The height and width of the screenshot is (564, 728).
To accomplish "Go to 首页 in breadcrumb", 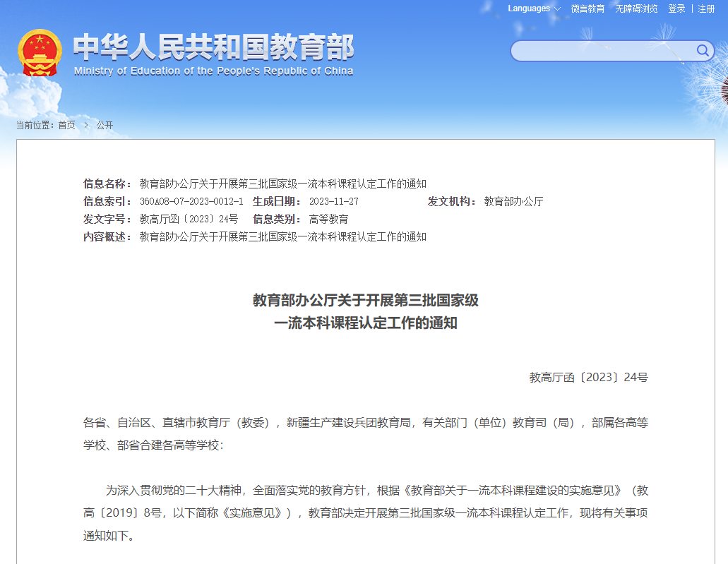I will [66, 125].
